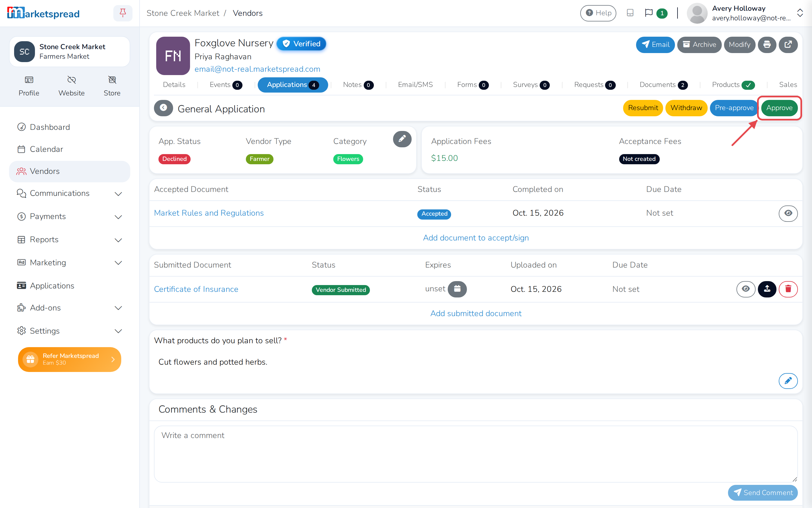Image resolution: width=812 pixels, height=508 pixels.
Task: Open the Sales tab
Action: (788, 85)
